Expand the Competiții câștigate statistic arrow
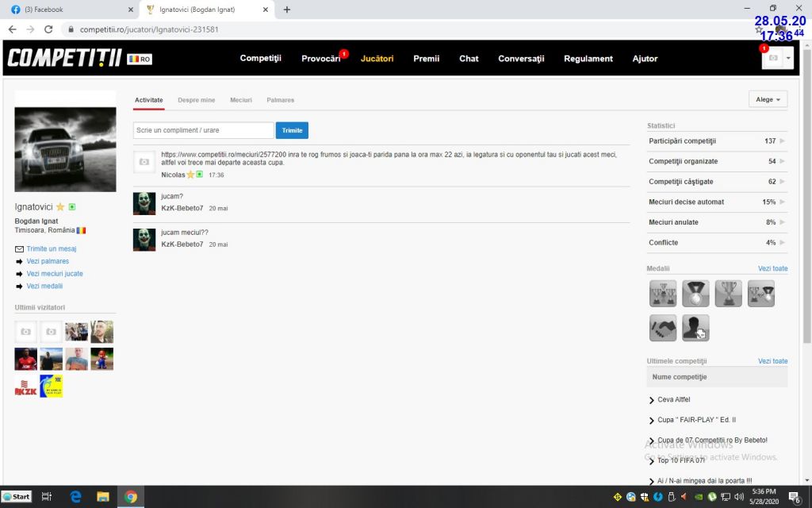The image size is (812, 508). tap(783, 182)
